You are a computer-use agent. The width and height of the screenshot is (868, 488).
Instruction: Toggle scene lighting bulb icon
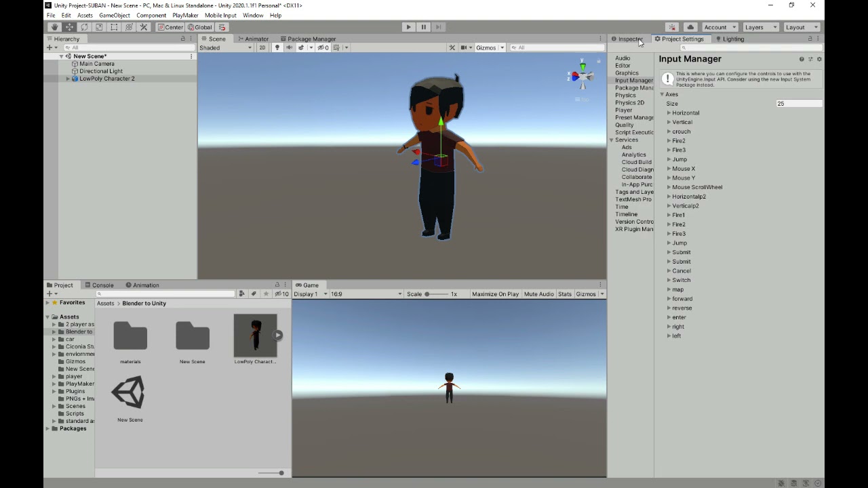(x=277, y=47)
